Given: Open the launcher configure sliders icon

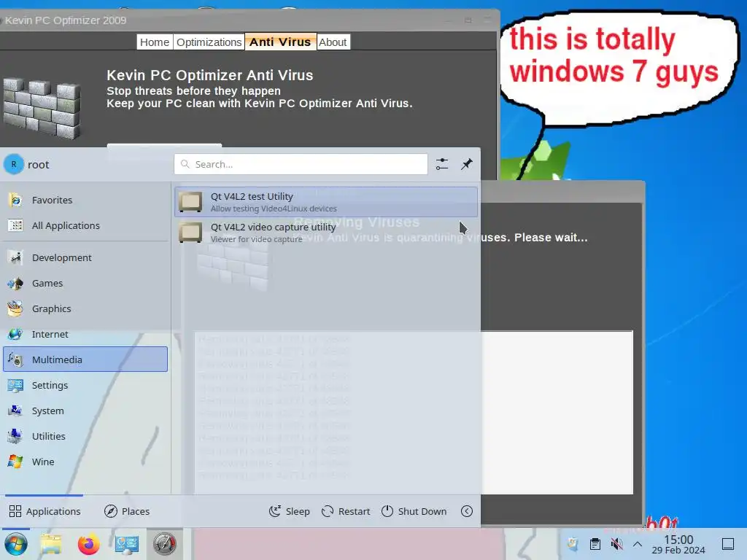Looking at the screenshot, I should coord(442,164).
